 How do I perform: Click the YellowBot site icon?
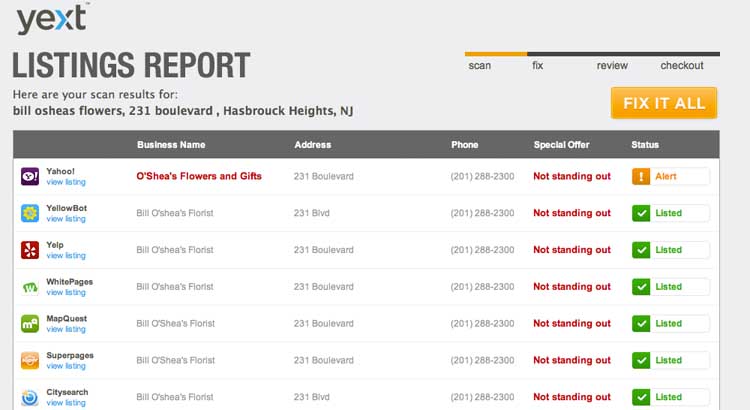[x=30, y=213]
